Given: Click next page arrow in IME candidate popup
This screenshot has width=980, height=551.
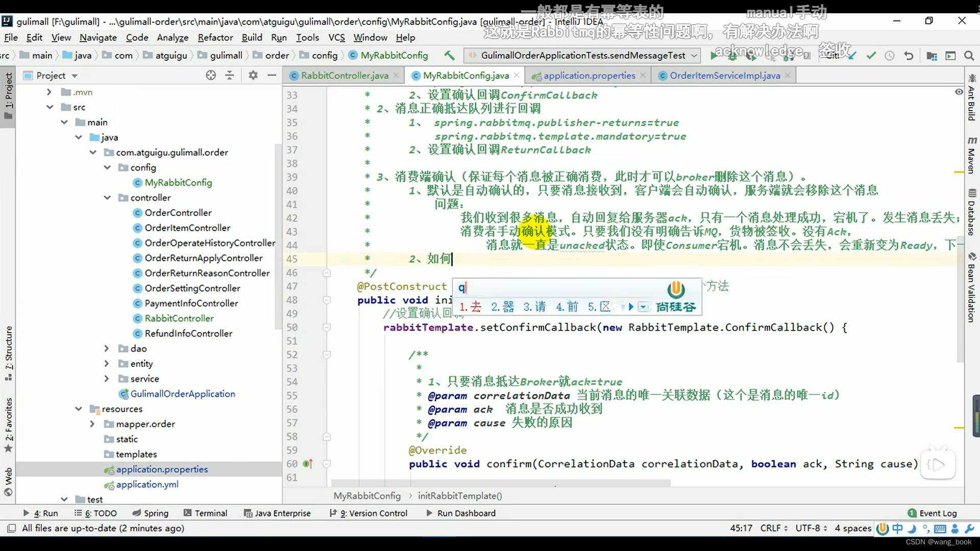Looking at the screenshot, I should pos(631,307).
